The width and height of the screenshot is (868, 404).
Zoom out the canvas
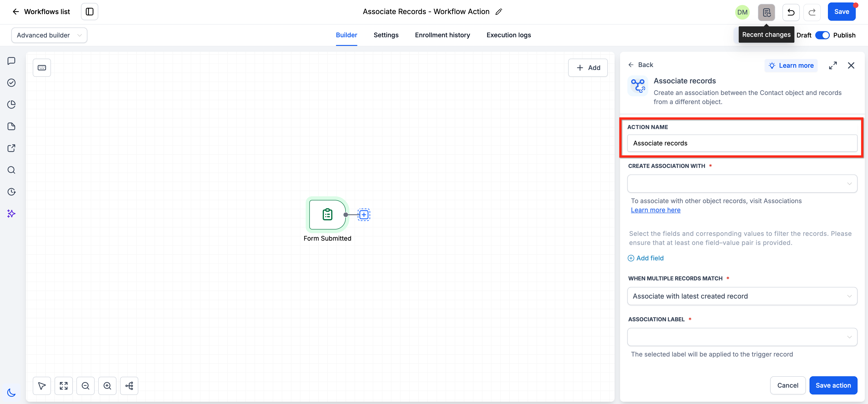(x=86, y=386)
